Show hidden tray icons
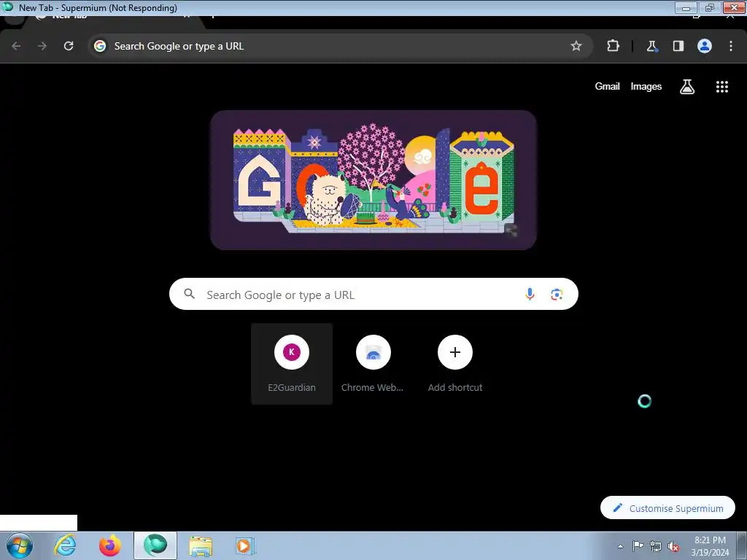 coord(620,546)
